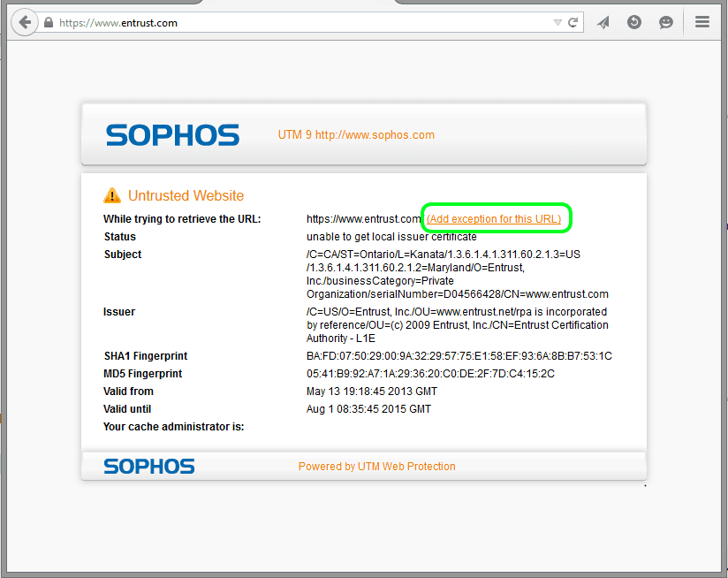Click the 'While trying to retrieve the URL:' label
The width and height of the screenshot is (728, 578).
tap(182, 218)
